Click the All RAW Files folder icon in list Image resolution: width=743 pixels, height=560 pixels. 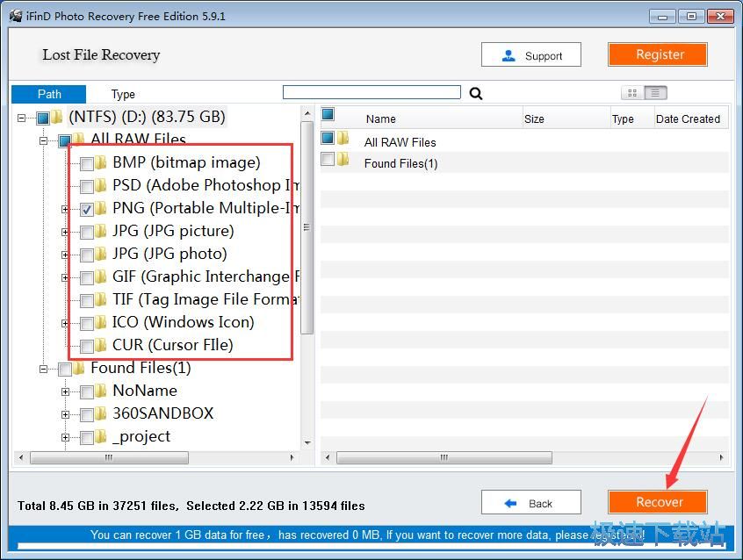coord(343,140)
